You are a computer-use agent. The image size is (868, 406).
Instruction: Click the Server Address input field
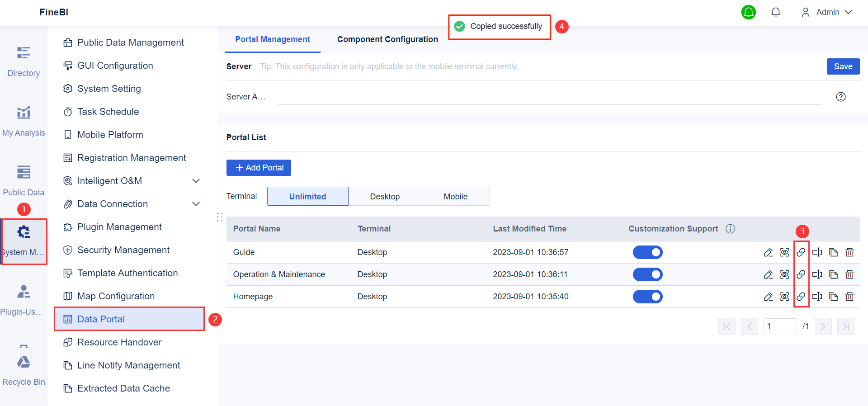pyautogui.click(x=550, y=97)
